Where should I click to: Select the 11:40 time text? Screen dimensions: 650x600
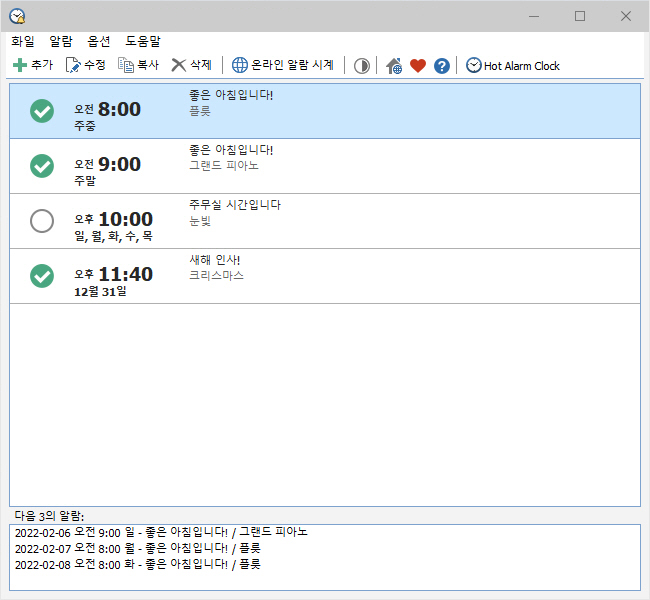(126, 274)
